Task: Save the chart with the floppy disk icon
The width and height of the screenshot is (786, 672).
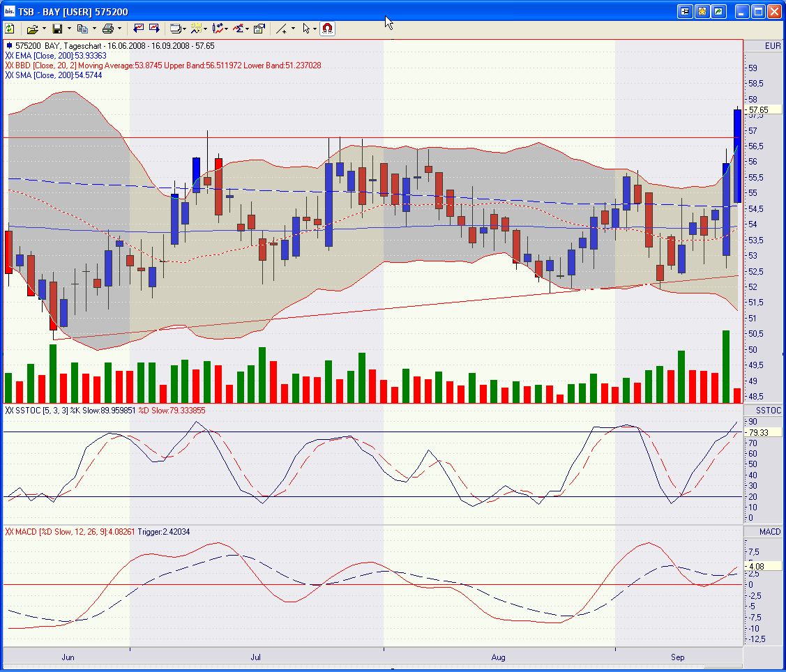Action: pos(57,29)
